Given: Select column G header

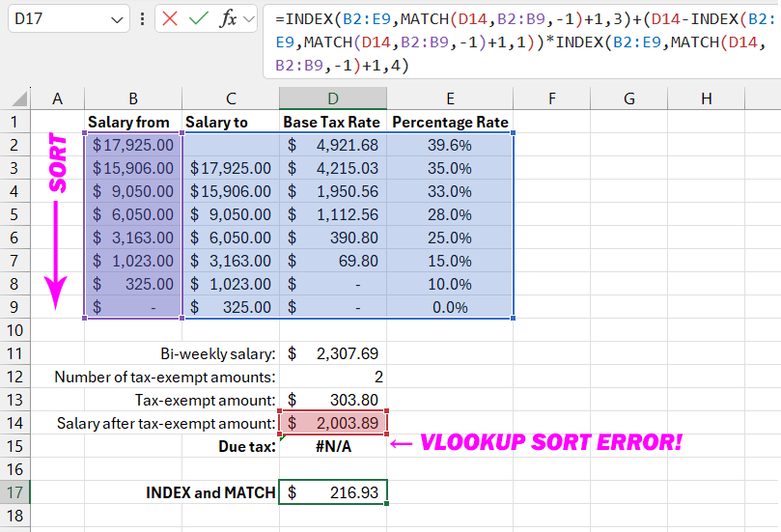Looking at the screenshot, I should pyautogui.click(x=628, y=98).
